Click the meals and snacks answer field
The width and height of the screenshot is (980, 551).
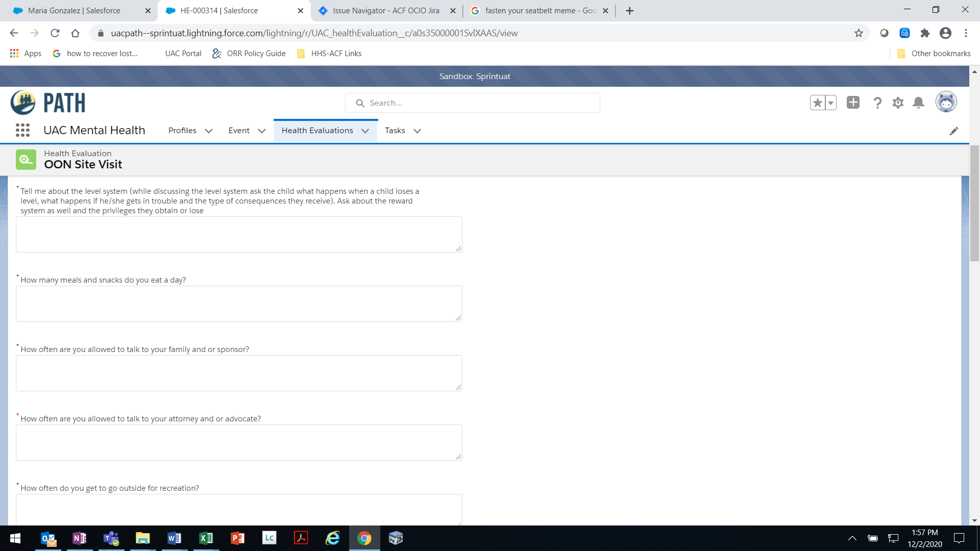point(239,304)
